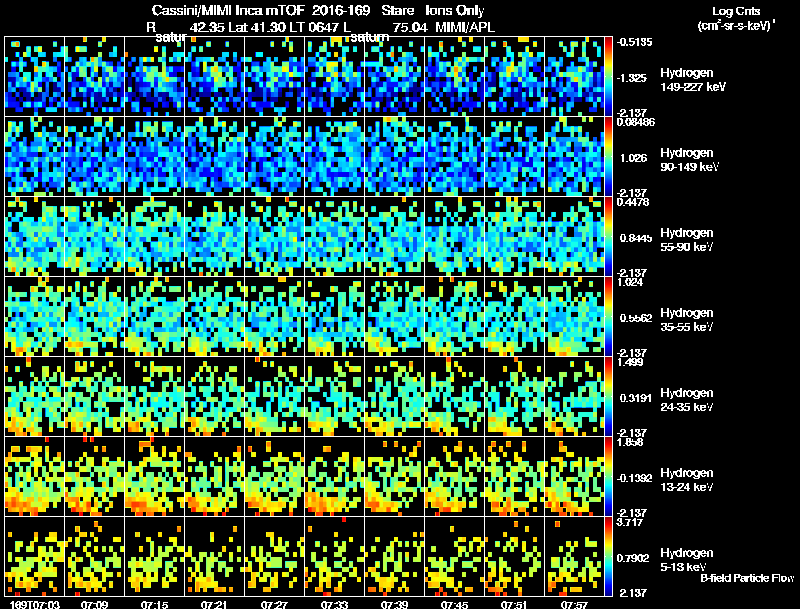Open the 13-24 keV image at 07:51

click(514, 477)
